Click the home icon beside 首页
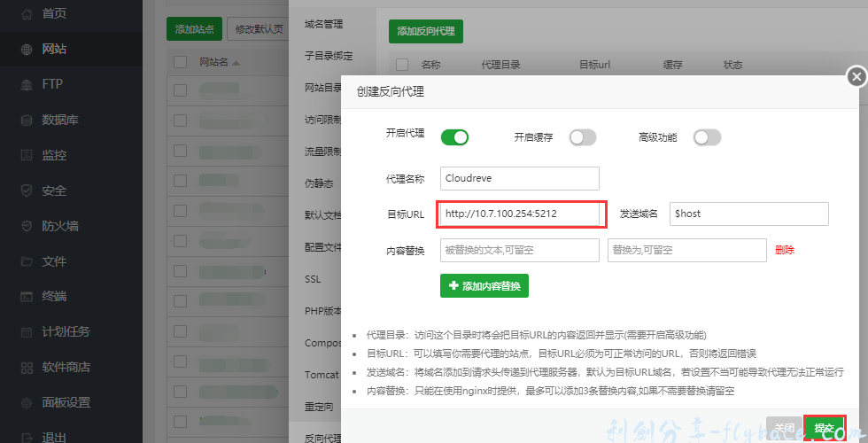The height and width of the screenshot is (443, 868). (x=27, y=14)
